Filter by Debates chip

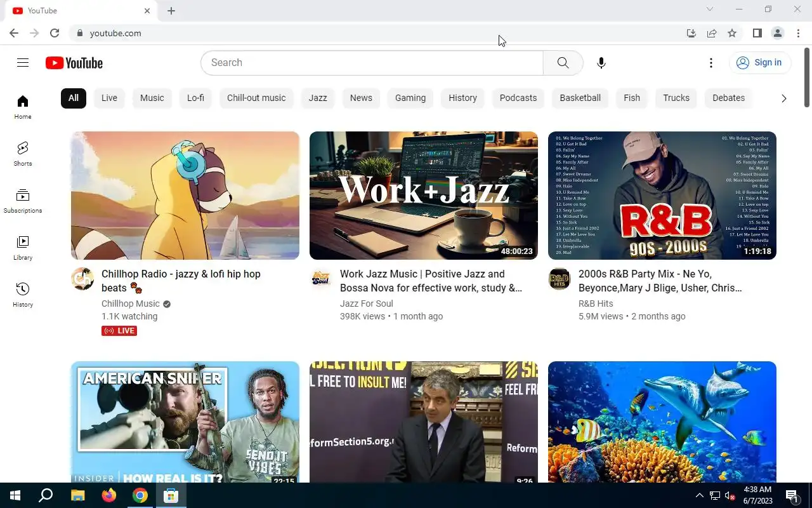tap(728, 98)
